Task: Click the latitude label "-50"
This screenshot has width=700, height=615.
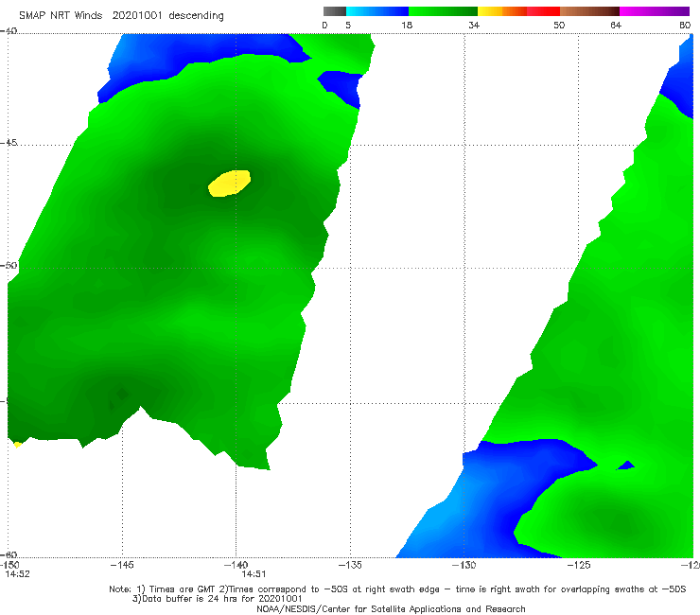Action: pos(9,265)
